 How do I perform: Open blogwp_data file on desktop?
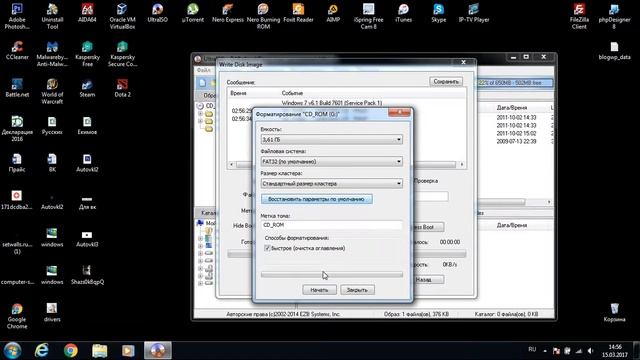click(614, 50)
